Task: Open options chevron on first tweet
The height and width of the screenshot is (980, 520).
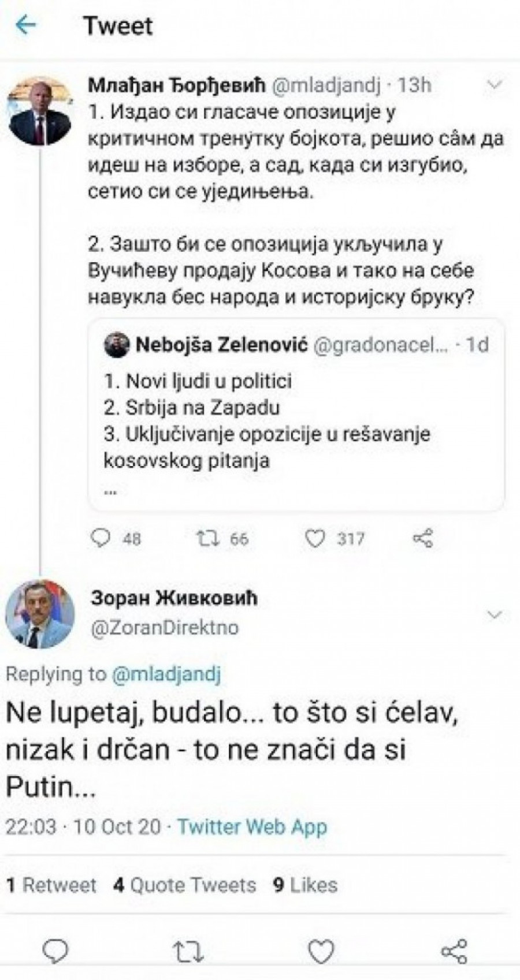Action: [x=495, y=85]
